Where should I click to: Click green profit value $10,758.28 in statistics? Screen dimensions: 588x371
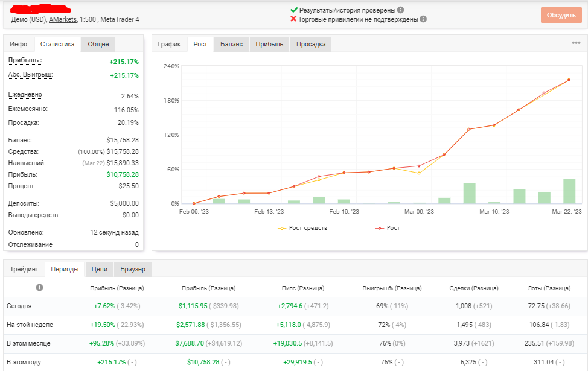[123, 174]
